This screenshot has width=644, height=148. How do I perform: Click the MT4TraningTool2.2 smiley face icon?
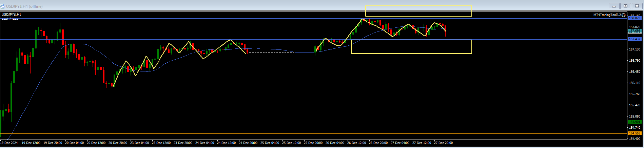click(x=623, y=15)
